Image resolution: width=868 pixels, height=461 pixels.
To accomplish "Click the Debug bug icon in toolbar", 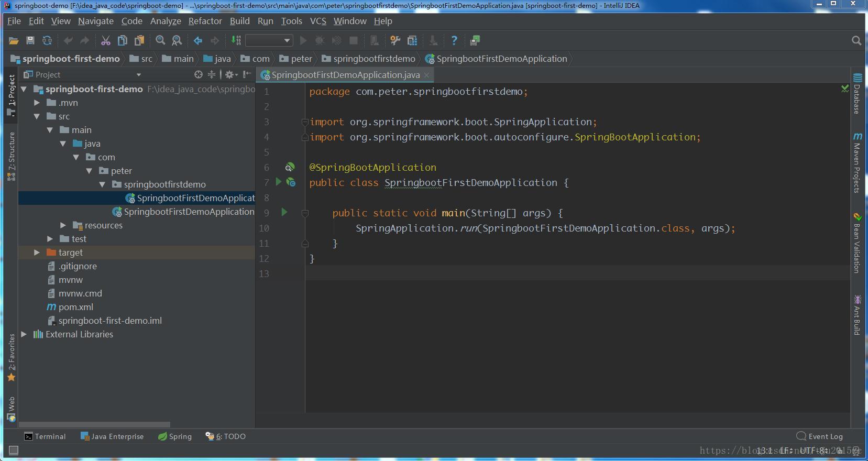I will tap(320, 40).
